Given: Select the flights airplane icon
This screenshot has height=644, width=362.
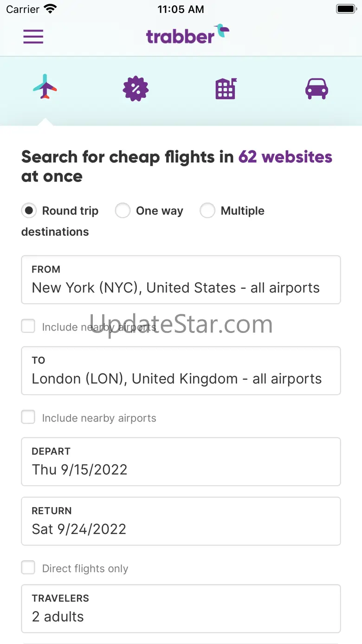Looking at the screenshot, I should point(45,87).
